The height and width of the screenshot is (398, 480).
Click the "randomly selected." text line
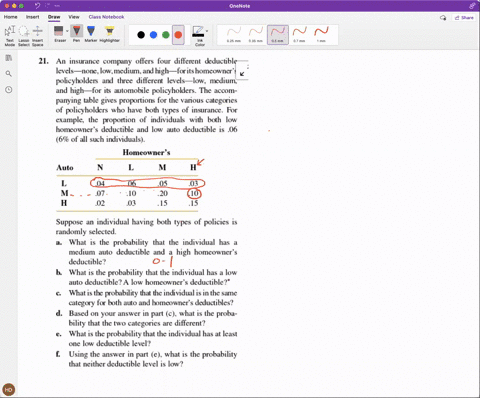(86, 232)
